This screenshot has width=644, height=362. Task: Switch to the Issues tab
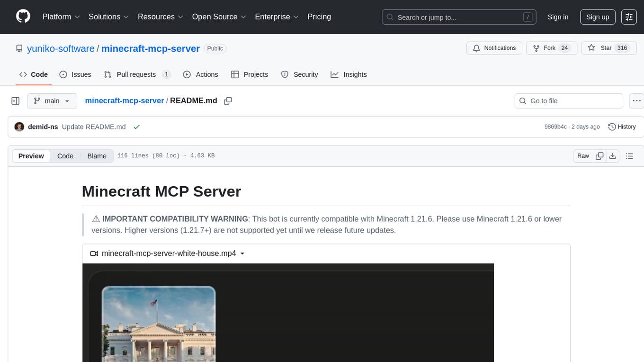[x=75, y=74]
